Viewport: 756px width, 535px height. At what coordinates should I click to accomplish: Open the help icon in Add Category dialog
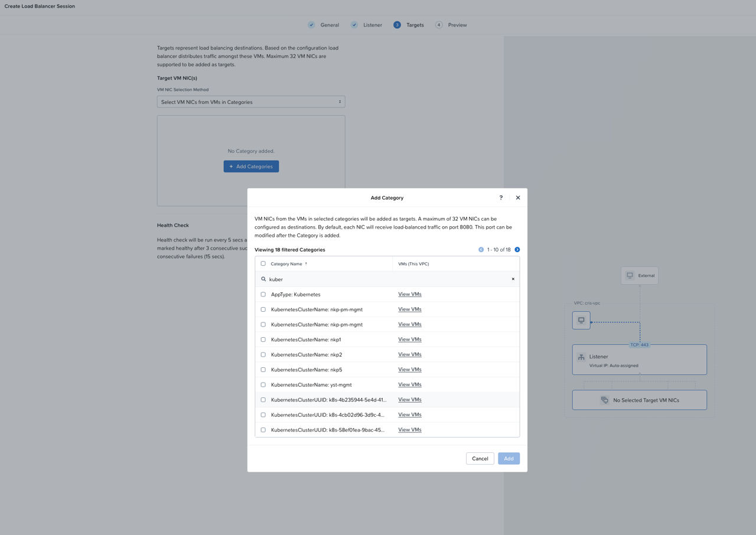pos(501,198)
